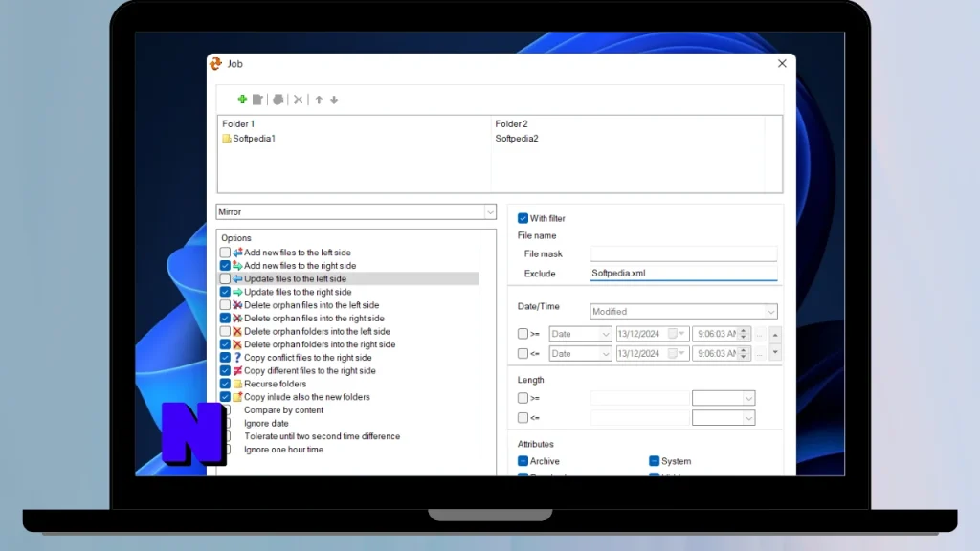The image size is (980, 551).
Task: Uncheck Add new files to the right side
Action: pyautogui.click(x=225, y=266)
